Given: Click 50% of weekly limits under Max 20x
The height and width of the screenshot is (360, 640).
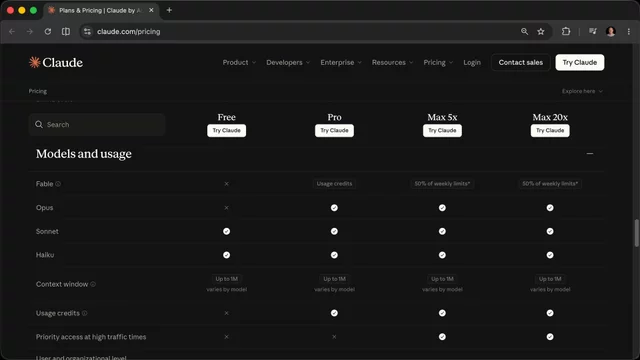Looking at the screenshot, I should pos(550,184).
